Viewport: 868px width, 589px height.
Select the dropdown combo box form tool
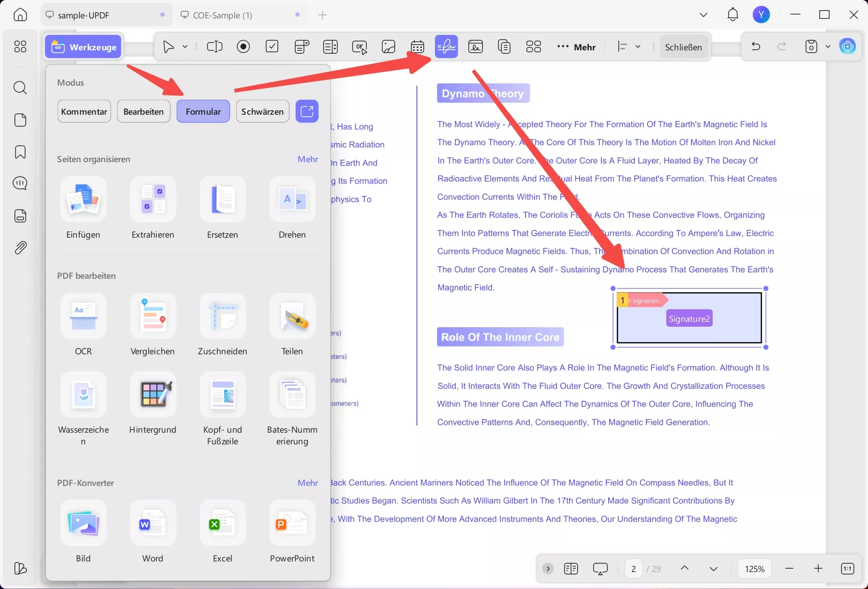pyautogui.click(x=301, y=46)
